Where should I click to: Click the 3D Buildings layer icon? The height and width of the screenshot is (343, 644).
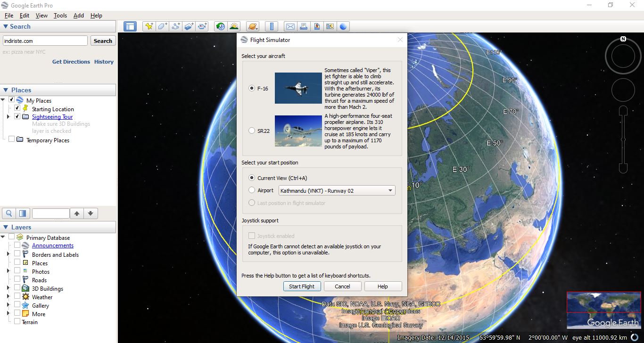pyautogui.click(x=25, y=288)
